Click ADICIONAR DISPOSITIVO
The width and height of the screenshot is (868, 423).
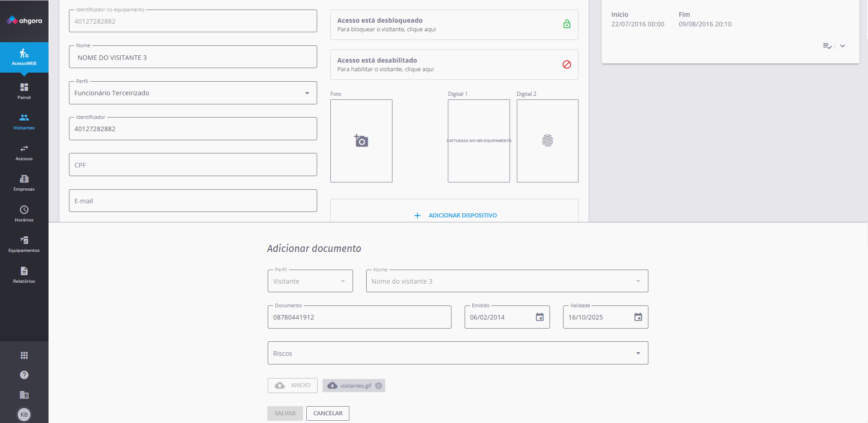point(456,216)
